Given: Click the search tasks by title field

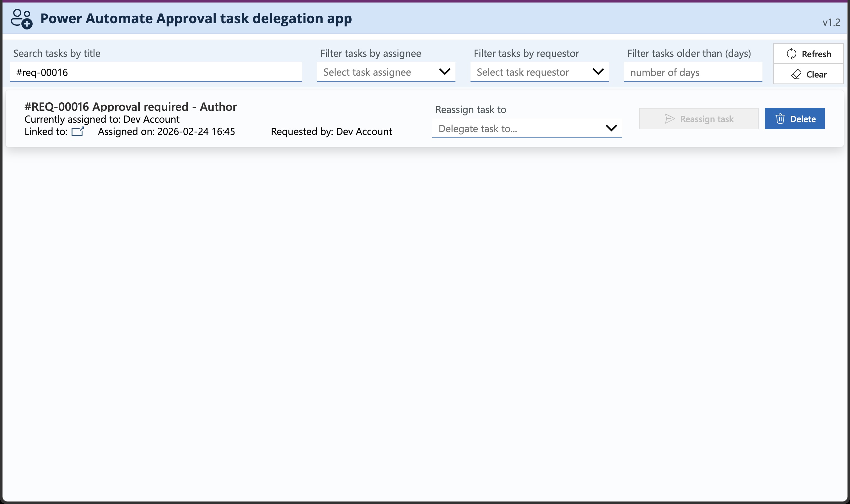Looking at the screenshot, I should tap(156, 72).
